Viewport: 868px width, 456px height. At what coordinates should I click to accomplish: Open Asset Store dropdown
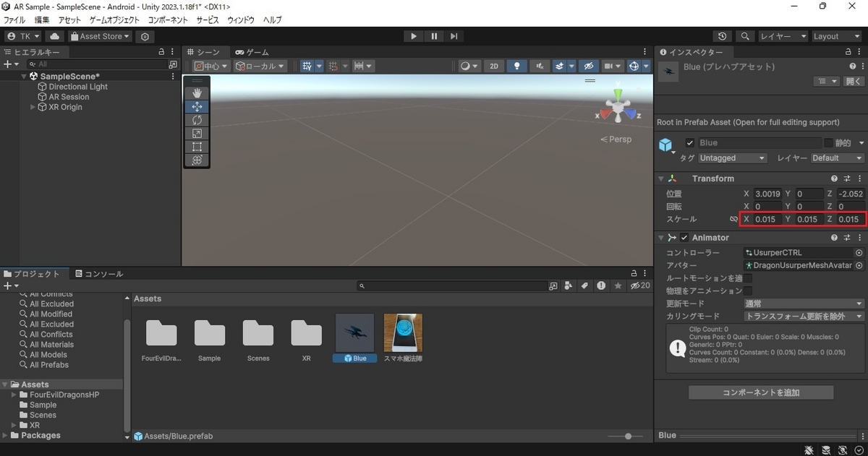(101, 36)
